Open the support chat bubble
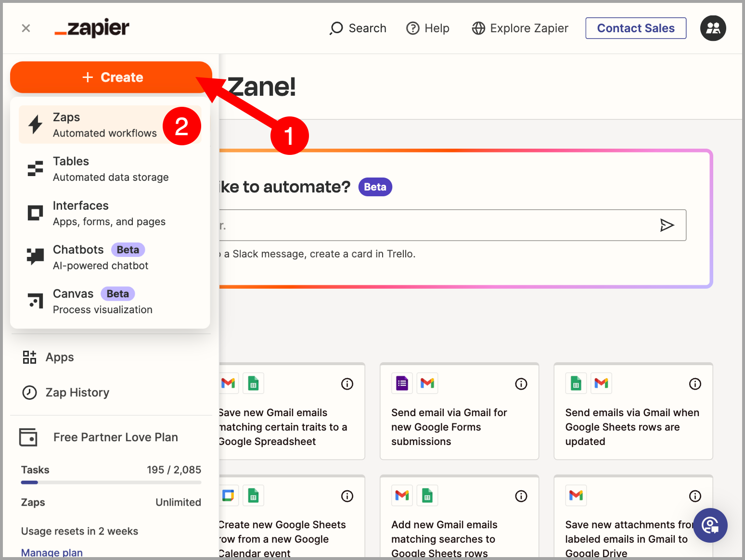This screenshot has width=745, height=560. [710, 525]
